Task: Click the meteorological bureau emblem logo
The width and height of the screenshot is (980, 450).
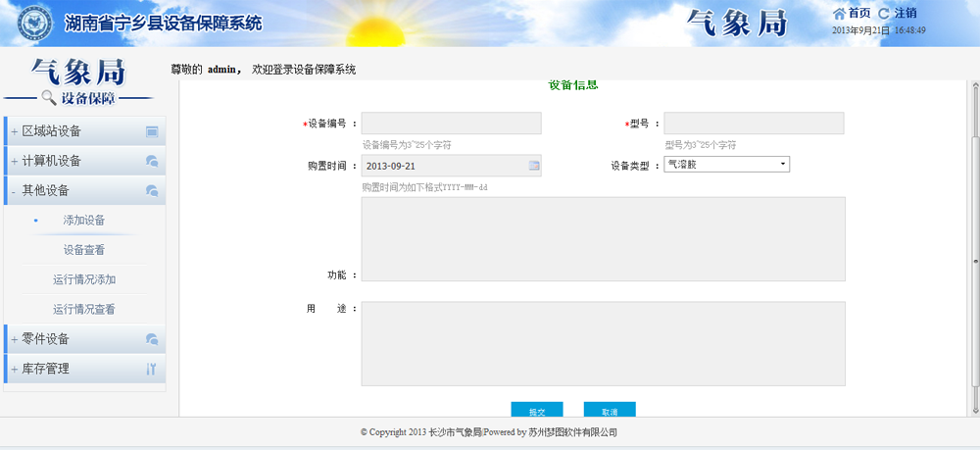Action: pos(36,22)
